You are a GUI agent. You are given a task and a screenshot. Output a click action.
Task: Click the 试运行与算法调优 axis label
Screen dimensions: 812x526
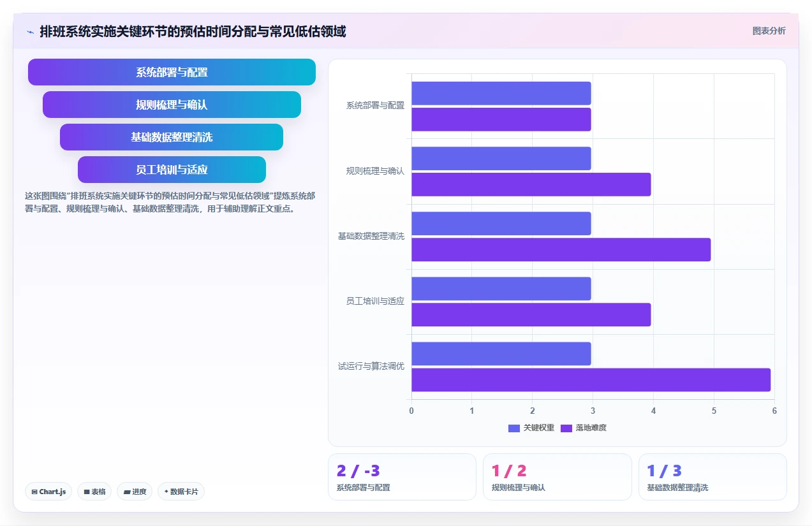click(x=371, y=366)
